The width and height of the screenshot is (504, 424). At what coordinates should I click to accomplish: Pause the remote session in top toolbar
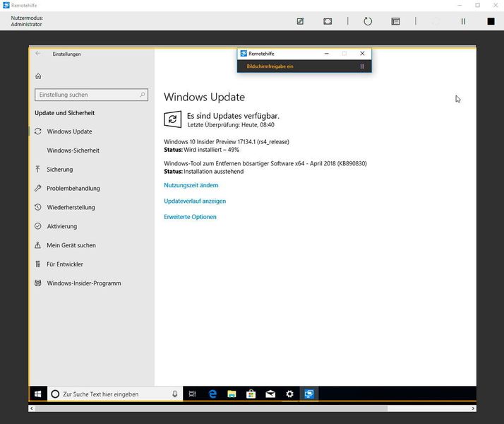(463, 21)
